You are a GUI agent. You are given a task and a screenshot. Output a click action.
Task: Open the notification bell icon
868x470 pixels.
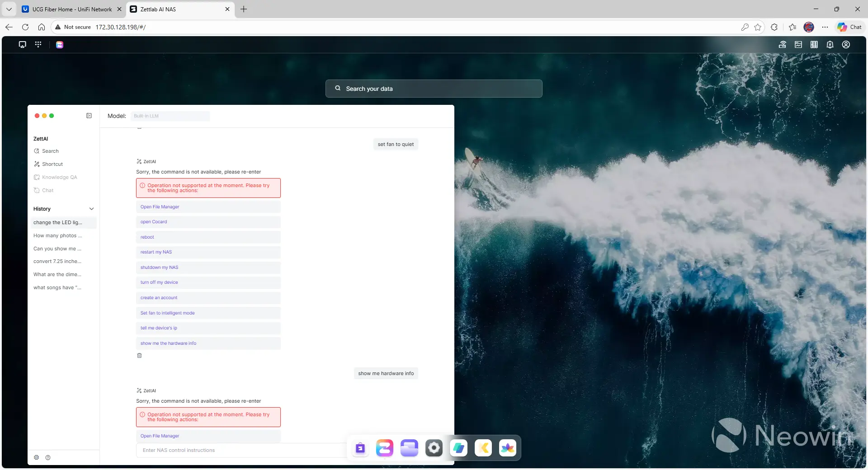[x=830, y=44]
